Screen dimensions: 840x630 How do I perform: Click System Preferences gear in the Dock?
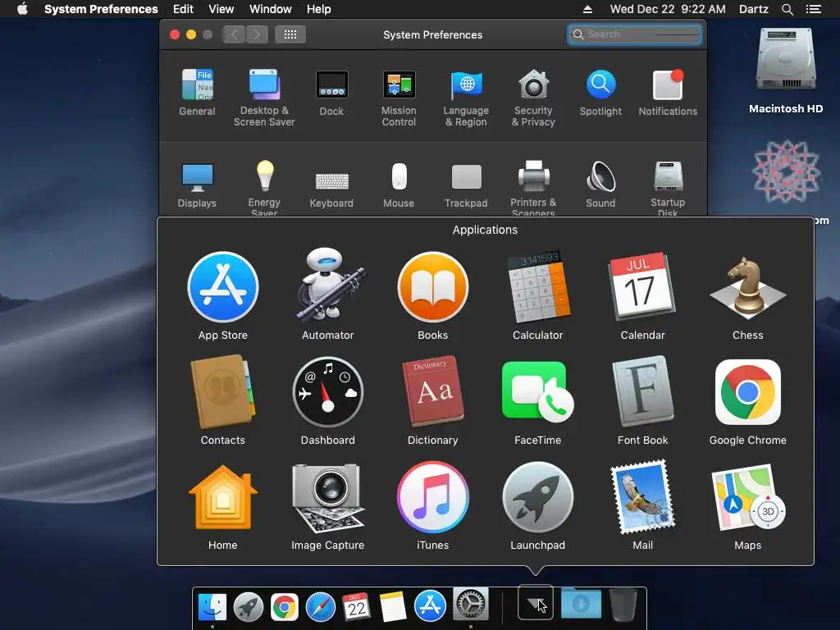coord(470,605)
